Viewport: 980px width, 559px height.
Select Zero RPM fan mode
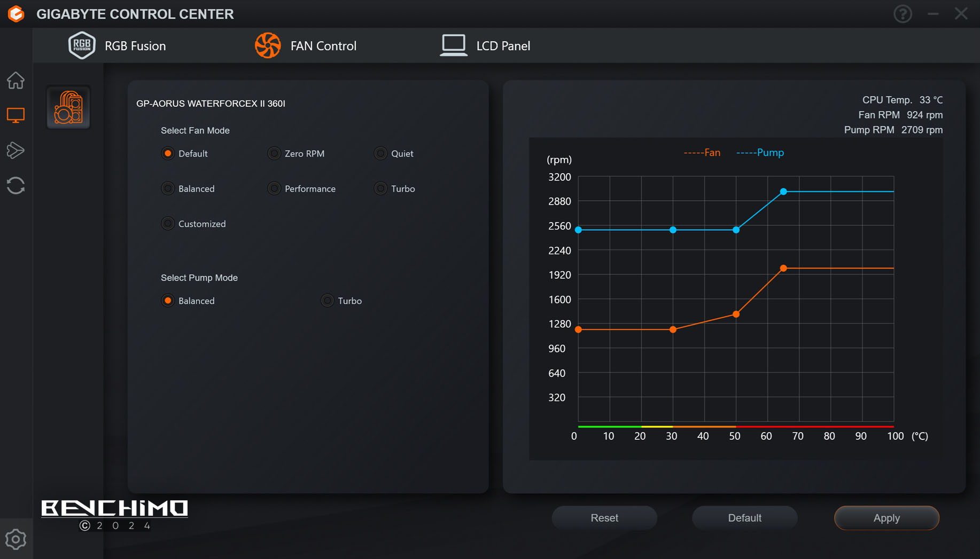(x=274, y=154)
